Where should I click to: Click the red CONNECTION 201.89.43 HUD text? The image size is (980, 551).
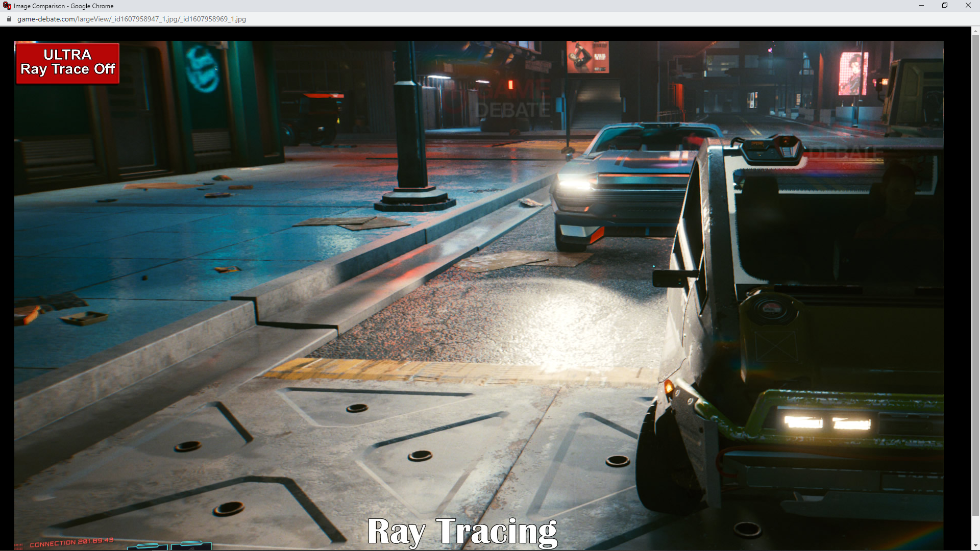pos(71,542)
